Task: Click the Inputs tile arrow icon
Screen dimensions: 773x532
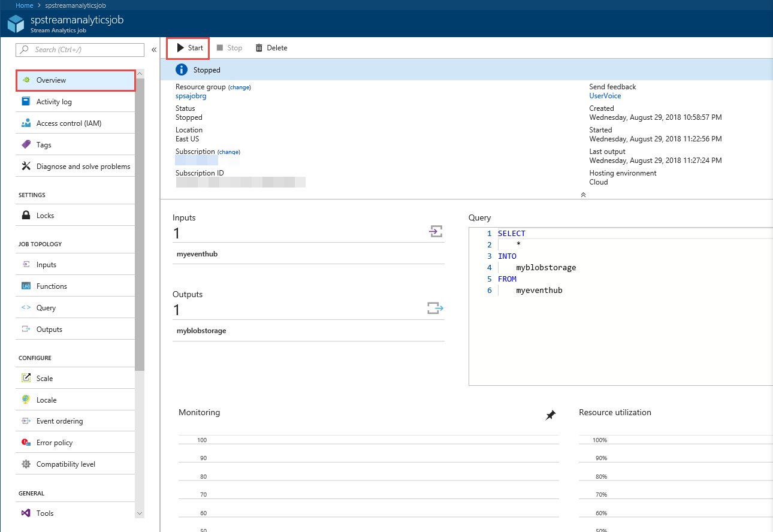Action: 436,231
